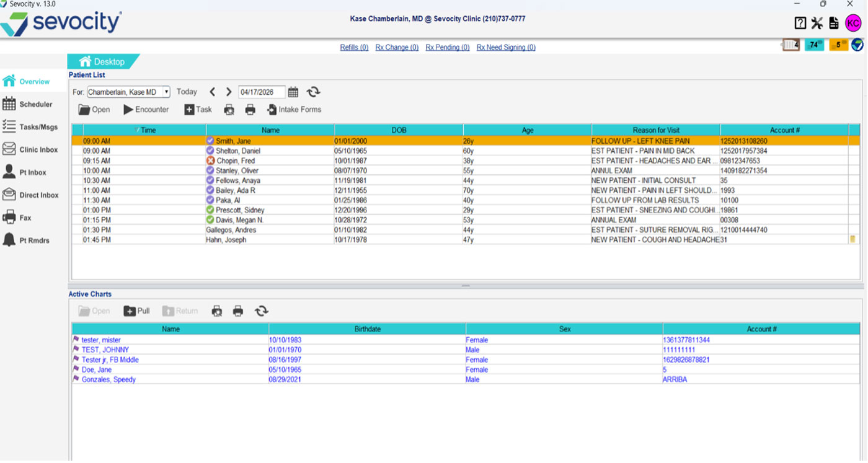Open the provider For dropdown
This screenshot has width=868, height=463.
pyautogui.click(x=128, y=92)
